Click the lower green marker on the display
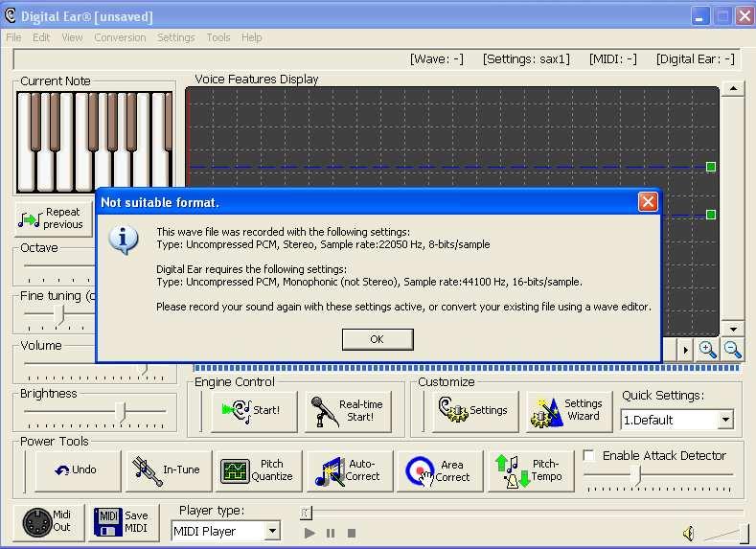756x549 pixels. 711,215
